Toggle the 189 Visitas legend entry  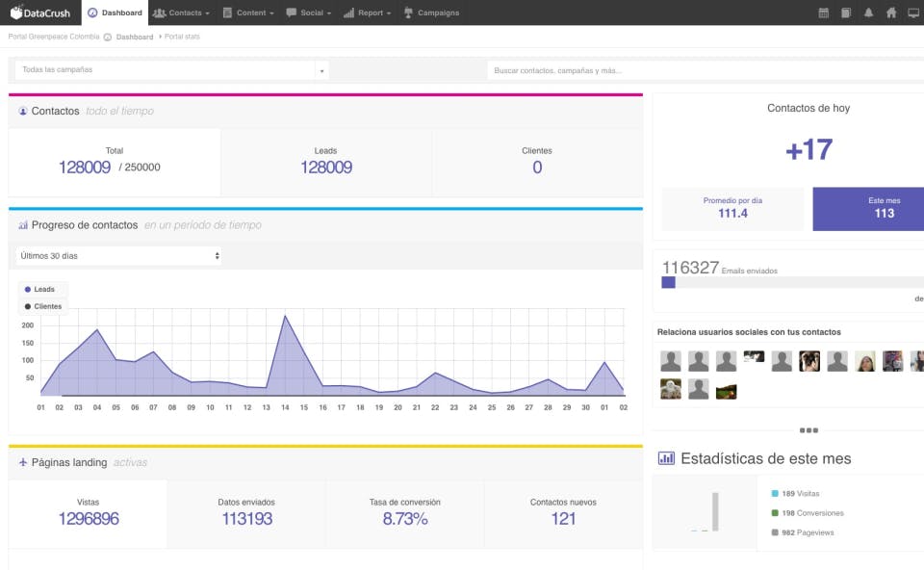click(795, 493)
